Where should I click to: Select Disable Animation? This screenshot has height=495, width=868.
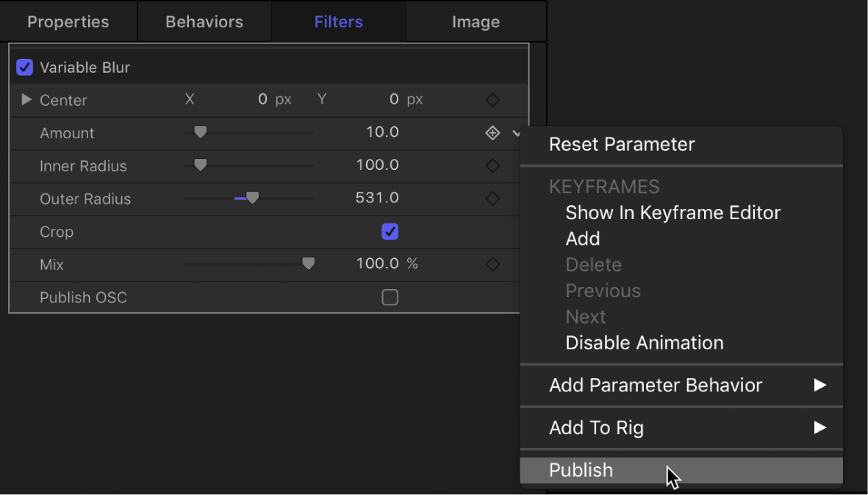point(644,342)
